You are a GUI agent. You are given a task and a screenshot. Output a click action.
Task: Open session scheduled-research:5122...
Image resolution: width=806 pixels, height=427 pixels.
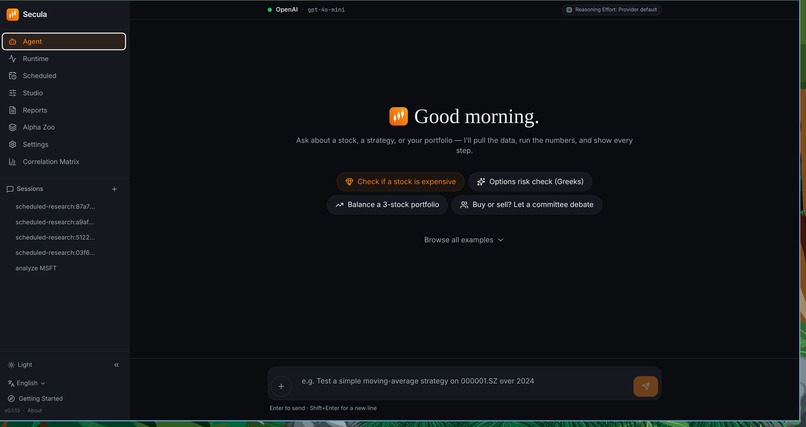[56, 237]
